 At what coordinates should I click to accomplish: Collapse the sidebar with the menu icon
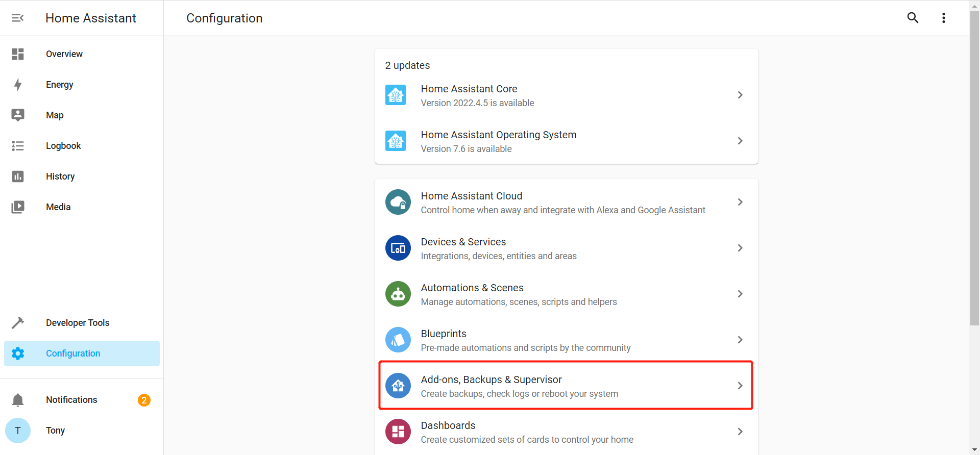pos(18,18)
